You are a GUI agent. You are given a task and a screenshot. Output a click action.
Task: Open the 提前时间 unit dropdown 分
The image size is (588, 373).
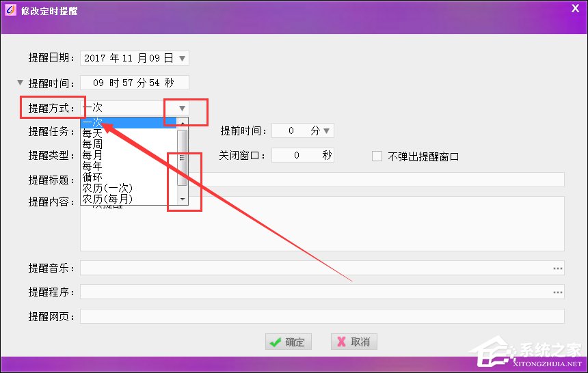coord(327,131)
